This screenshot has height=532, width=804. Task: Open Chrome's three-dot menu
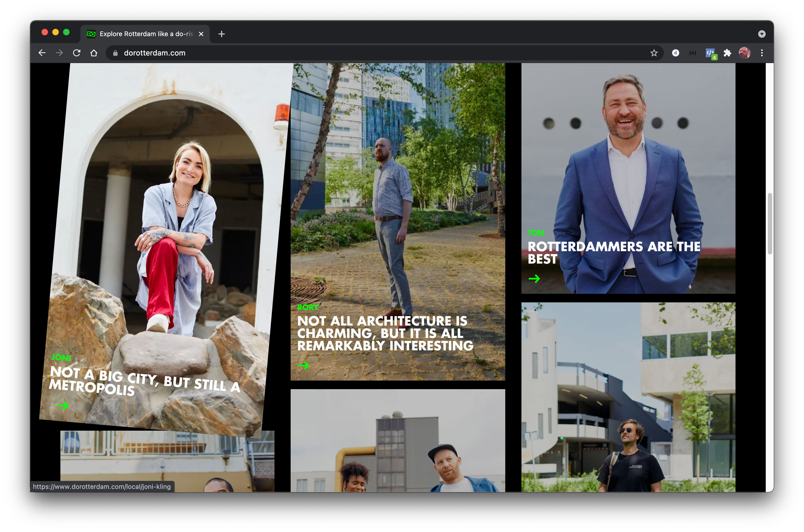point(762,53)
